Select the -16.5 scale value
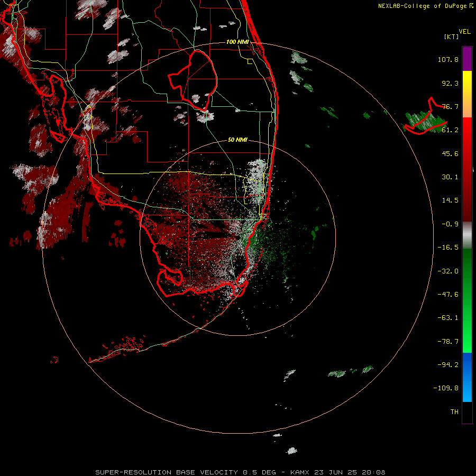Image resolution: width=476 pixels, height=476 pixels. pos(448,248)
